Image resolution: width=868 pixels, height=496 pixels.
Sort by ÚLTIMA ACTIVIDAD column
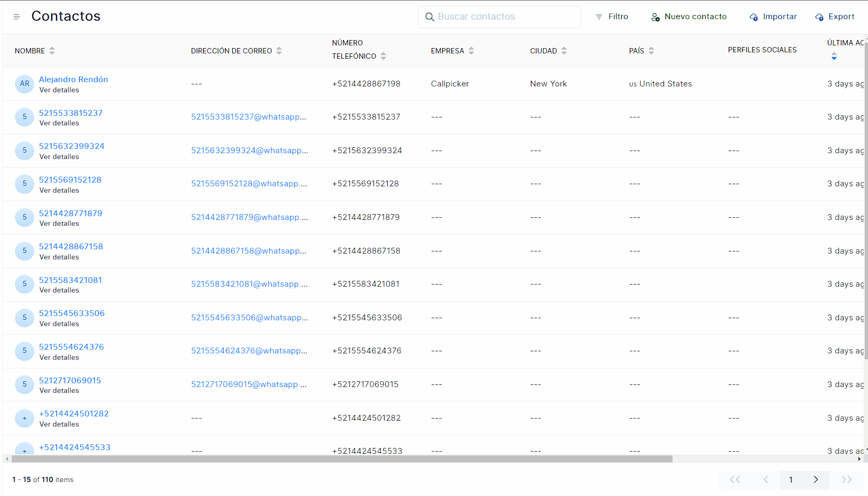pyautogui.click(x=834, y=56)
